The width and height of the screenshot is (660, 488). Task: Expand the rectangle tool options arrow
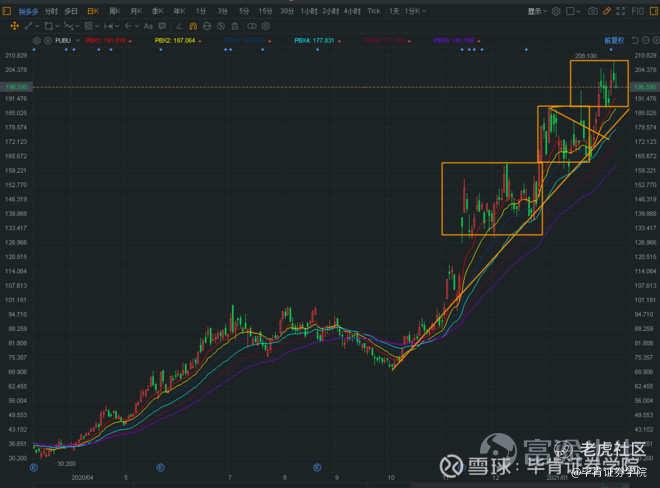[x=58, y=27]
